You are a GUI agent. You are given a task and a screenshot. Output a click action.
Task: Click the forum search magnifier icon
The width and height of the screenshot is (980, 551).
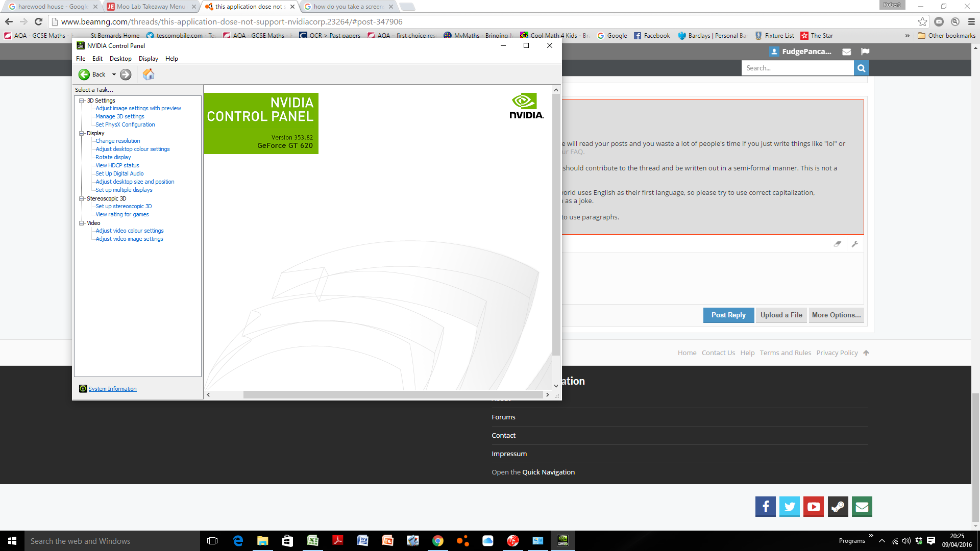[861, 68]
